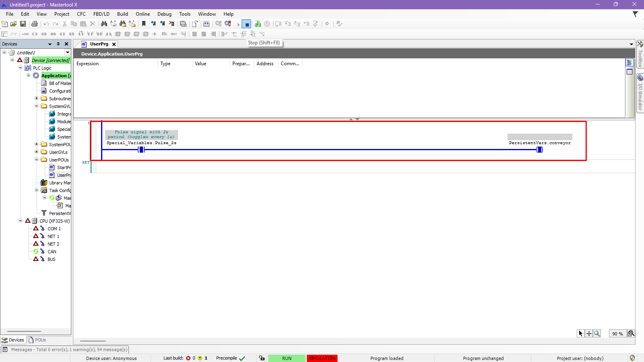Click the Toggle Bookmark toolbar icon

(x=144, y=24)
